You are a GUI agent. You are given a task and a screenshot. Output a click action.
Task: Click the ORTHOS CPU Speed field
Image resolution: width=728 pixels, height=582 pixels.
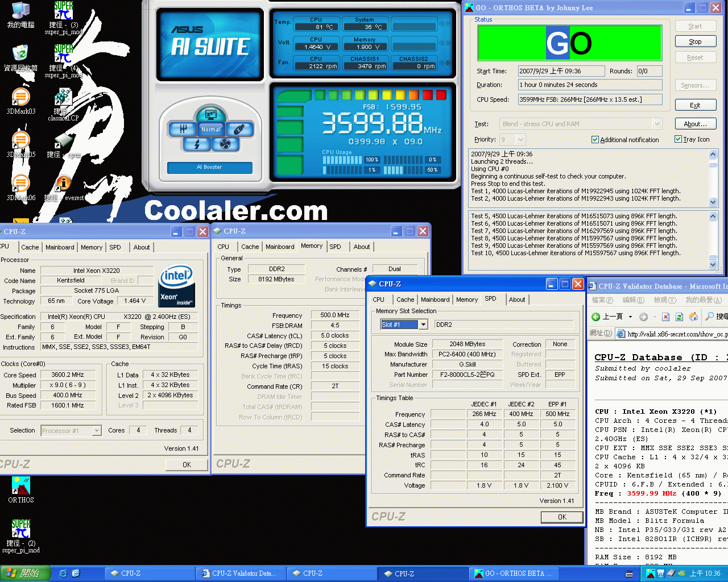590,99
